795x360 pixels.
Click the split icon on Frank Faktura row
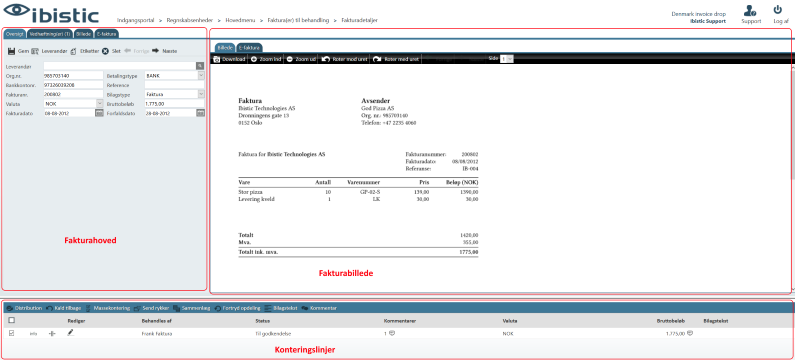click(51, 334)
